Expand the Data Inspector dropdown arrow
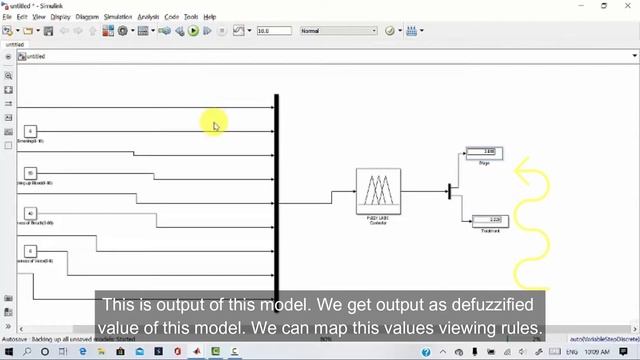Viewport: 640px width, 360px height. click(x=249, y=31)
